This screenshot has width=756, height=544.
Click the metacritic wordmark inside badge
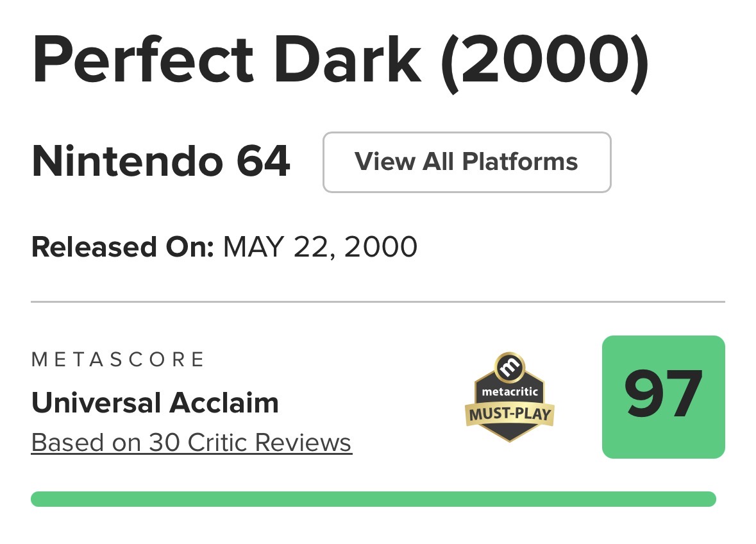(510, 391)
